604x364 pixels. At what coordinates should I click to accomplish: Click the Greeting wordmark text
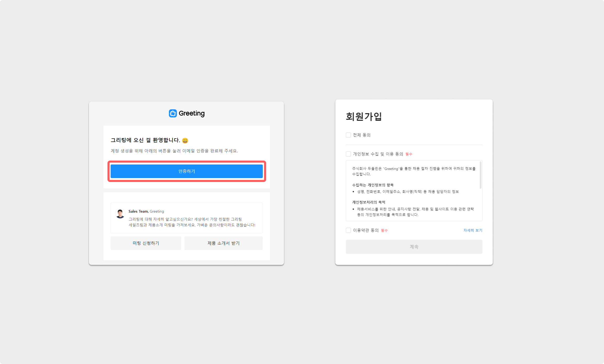pyautogui.click(x=192, y=113)
